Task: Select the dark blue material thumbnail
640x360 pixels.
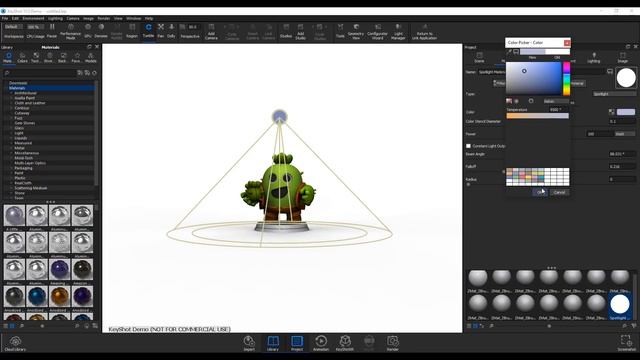Action: point(37,296)
